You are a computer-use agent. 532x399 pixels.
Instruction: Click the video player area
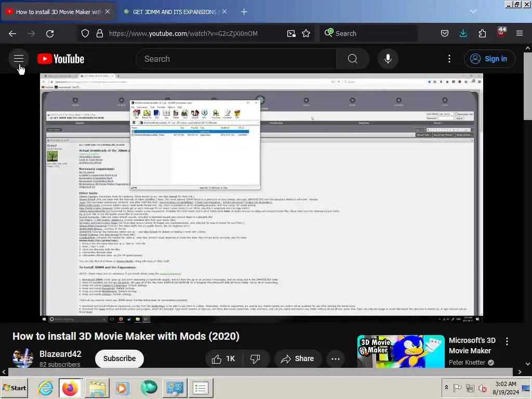click(261, 198)
